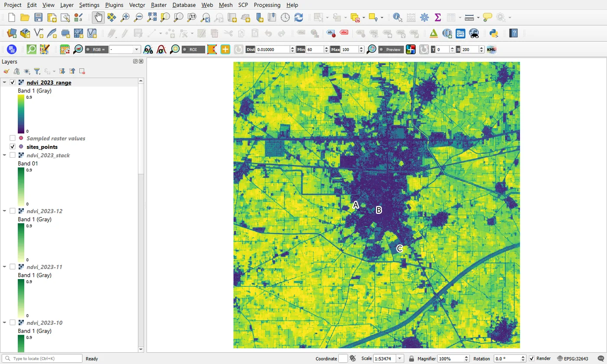Screen dimensions: 607x364
Task: Open the map Scale dropdown
Action: (x=399, y=359)
